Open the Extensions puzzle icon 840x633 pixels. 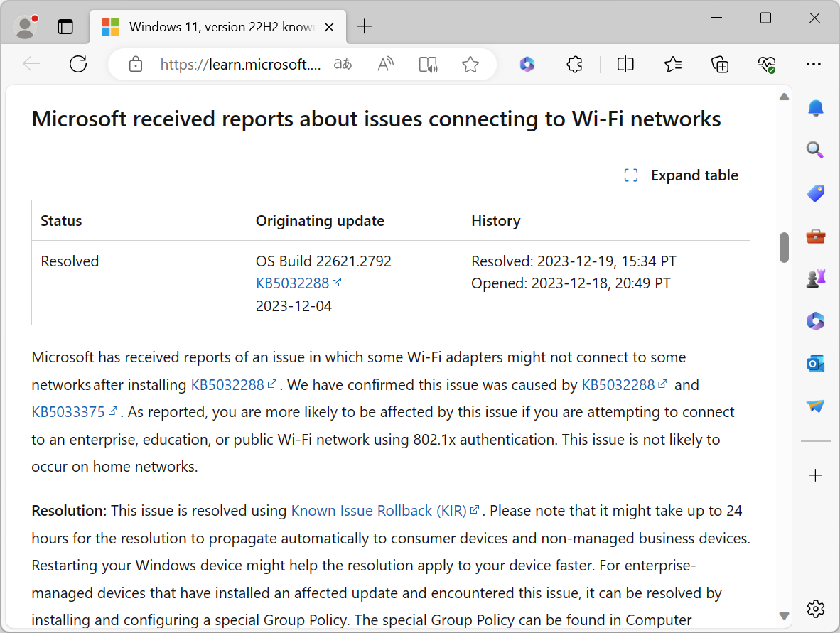[574, 65]
